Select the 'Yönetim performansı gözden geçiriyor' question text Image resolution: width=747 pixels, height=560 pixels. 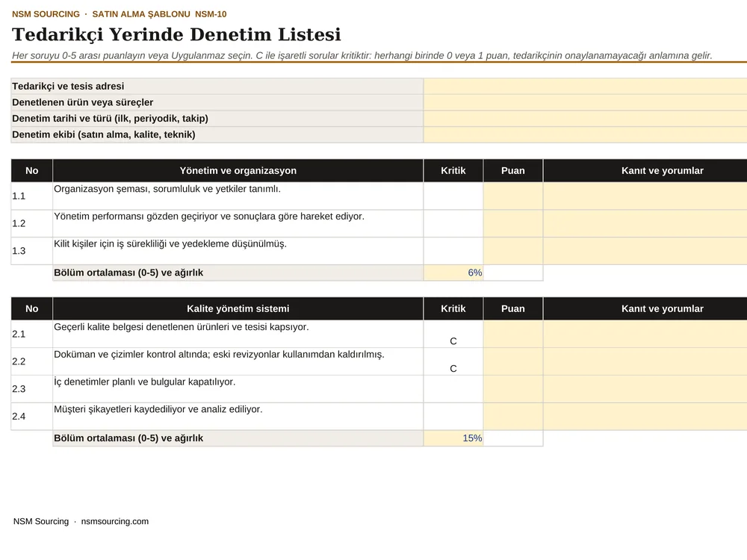click(209, 217)
